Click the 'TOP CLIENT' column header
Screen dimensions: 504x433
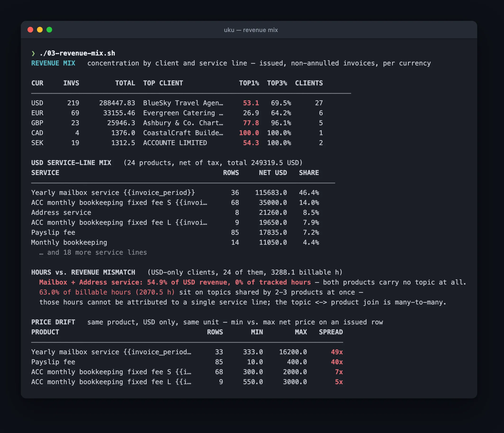point(163,83)
